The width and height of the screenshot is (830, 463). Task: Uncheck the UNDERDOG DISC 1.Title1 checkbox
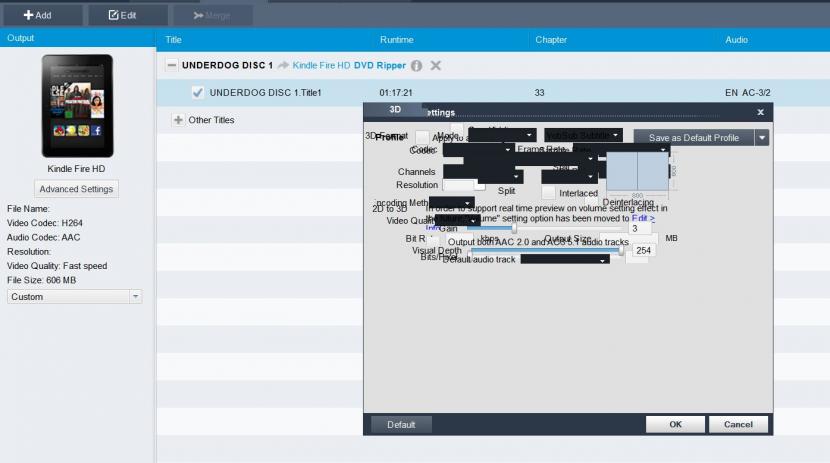pyautogui.click(x=197, y=93)
